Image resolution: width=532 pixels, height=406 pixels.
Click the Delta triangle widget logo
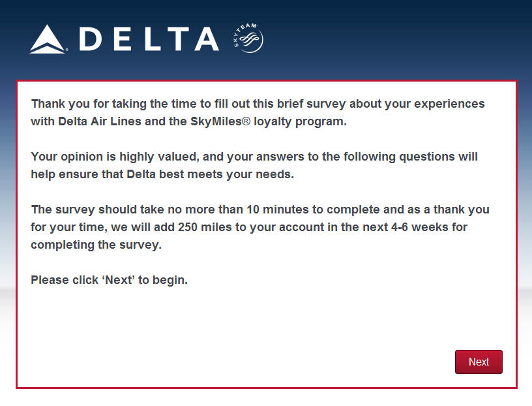pyautogui.click(x=49, y=39)
